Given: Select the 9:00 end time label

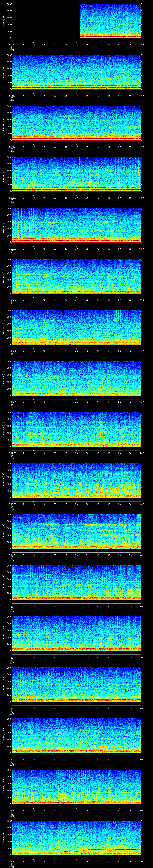Looking at the screenshot, I should click(x=141, y=249).
